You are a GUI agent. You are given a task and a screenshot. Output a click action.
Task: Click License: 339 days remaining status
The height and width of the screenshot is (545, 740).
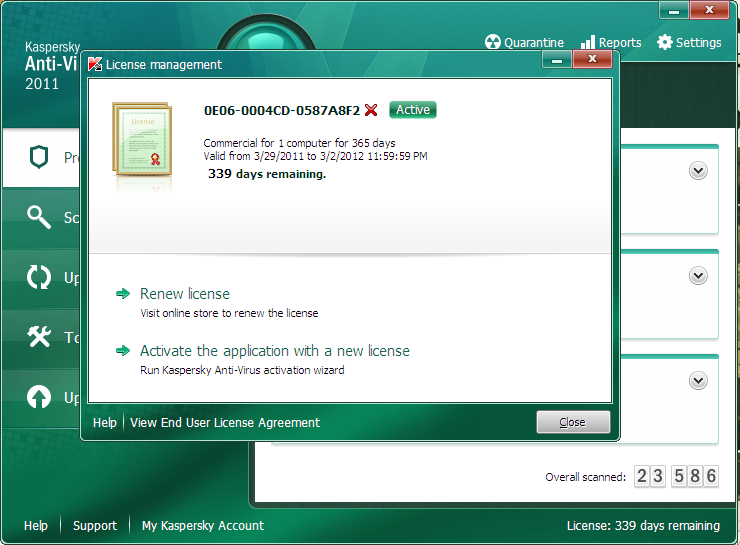(643, 526)
